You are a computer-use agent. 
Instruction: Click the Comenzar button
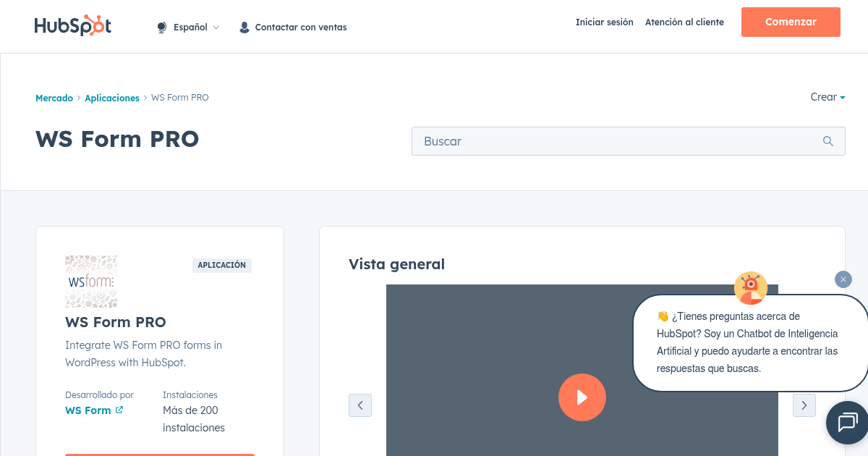point(791,22)
